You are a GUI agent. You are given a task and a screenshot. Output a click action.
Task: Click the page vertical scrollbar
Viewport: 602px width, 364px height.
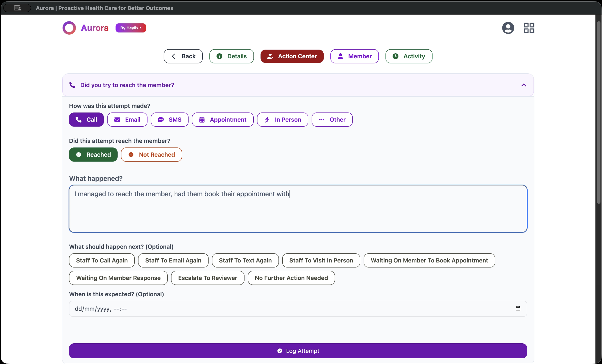pyautogui.click(x=598, y=112)
